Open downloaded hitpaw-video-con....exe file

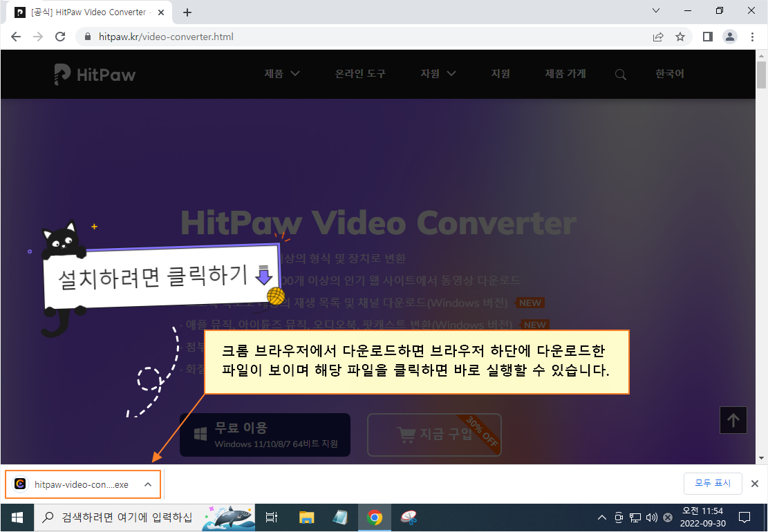point(73,484)
